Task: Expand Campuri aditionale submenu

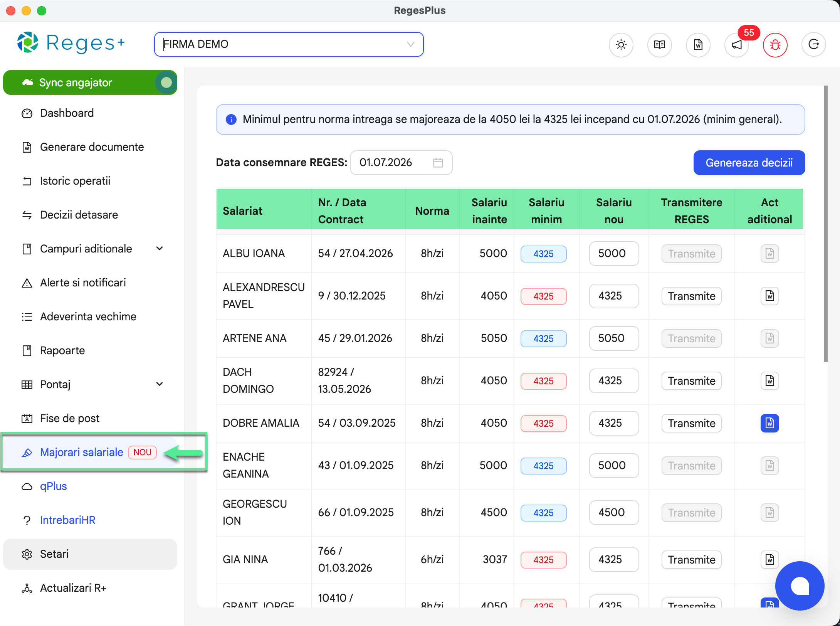Action: click(x=160, y=249)
